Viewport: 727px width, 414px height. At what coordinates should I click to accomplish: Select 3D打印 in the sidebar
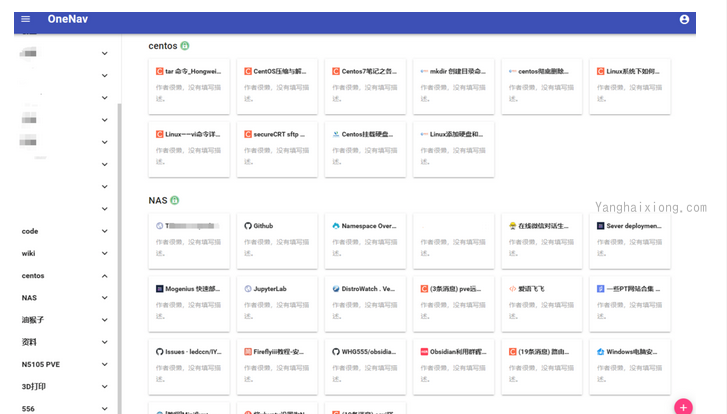point(33,387)
